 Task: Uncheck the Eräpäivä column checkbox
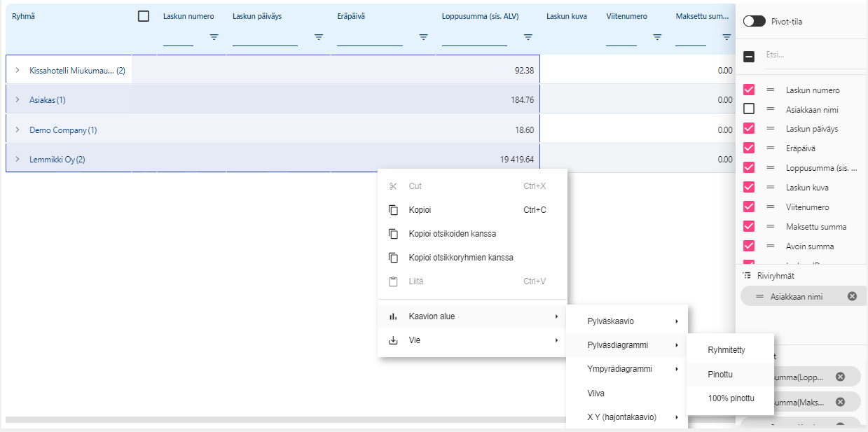click(x=749, y=148)
